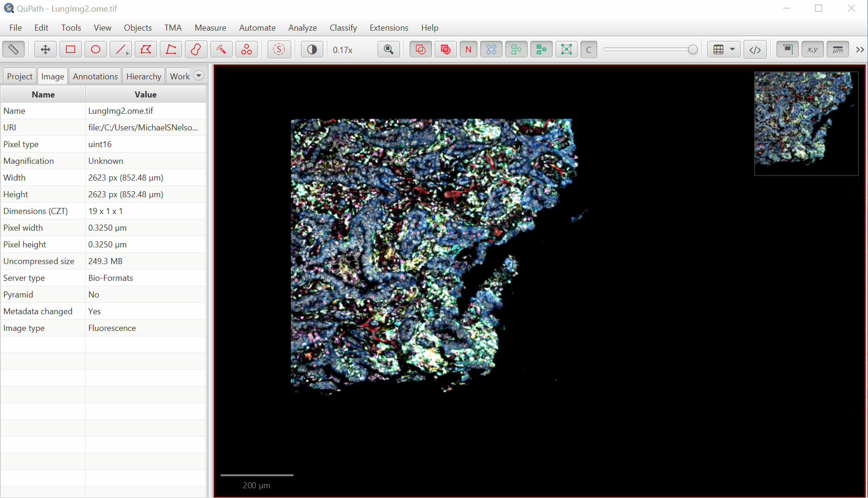Pick the Wand tool
Screen dimensions: 868x498
[x=221, y=50]
